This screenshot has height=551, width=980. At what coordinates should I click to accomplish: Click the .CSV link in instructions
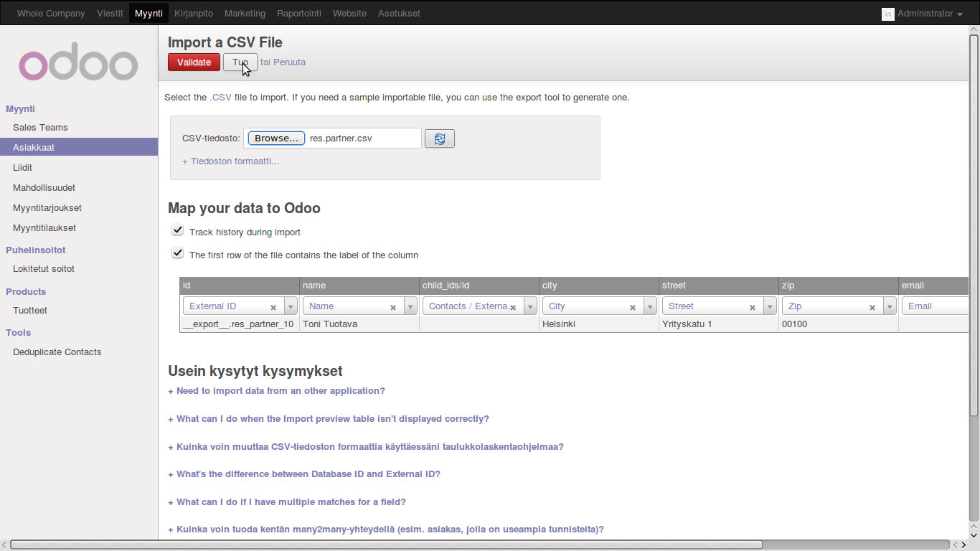click(220, 98)
